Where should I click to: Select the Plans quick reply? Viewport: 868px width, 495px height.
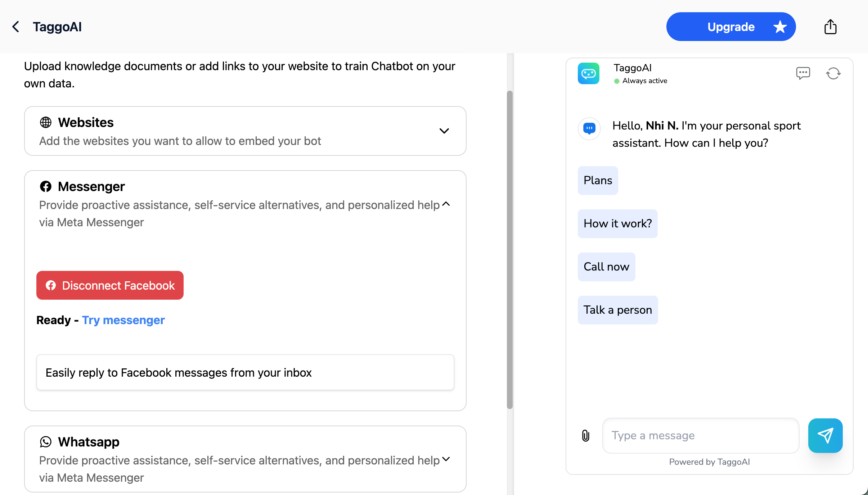598,180
